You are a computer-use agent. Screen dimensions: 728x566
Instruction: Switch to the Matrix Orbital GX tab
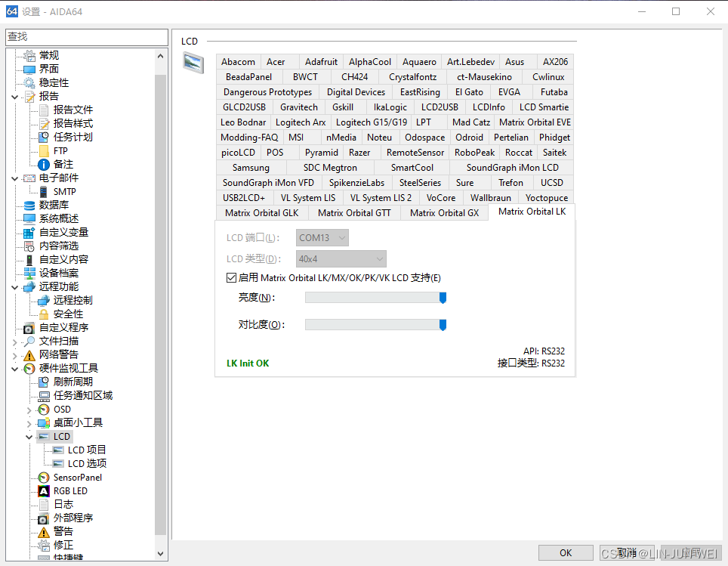pos(444,213)
